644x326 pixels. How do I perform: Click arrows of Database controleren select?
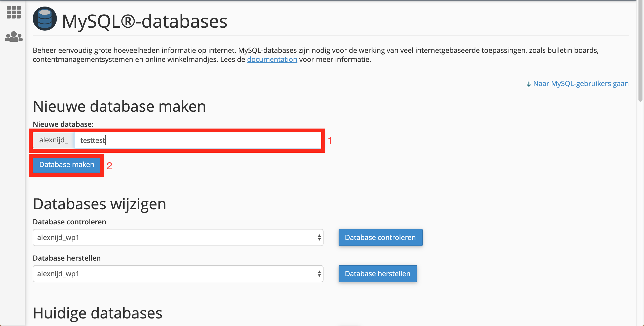319,237
